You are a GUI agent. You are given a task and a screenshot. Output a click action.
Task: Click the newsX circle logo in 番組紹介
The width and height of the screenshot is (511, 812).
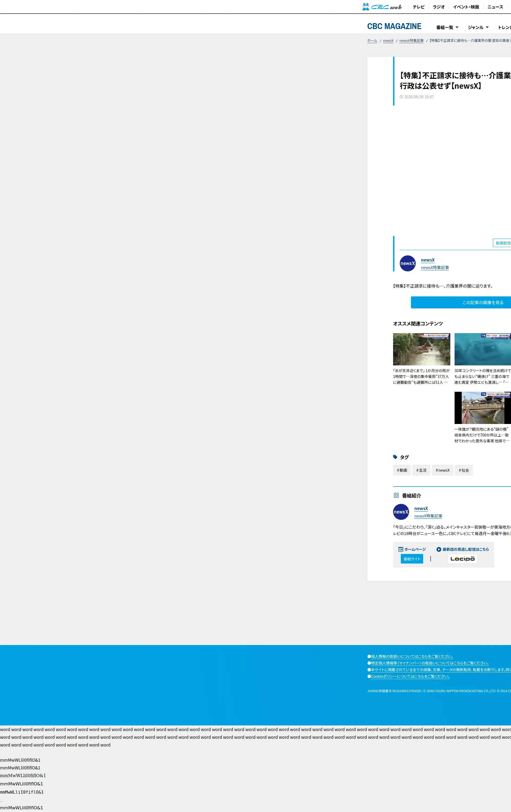click(401, 512)
